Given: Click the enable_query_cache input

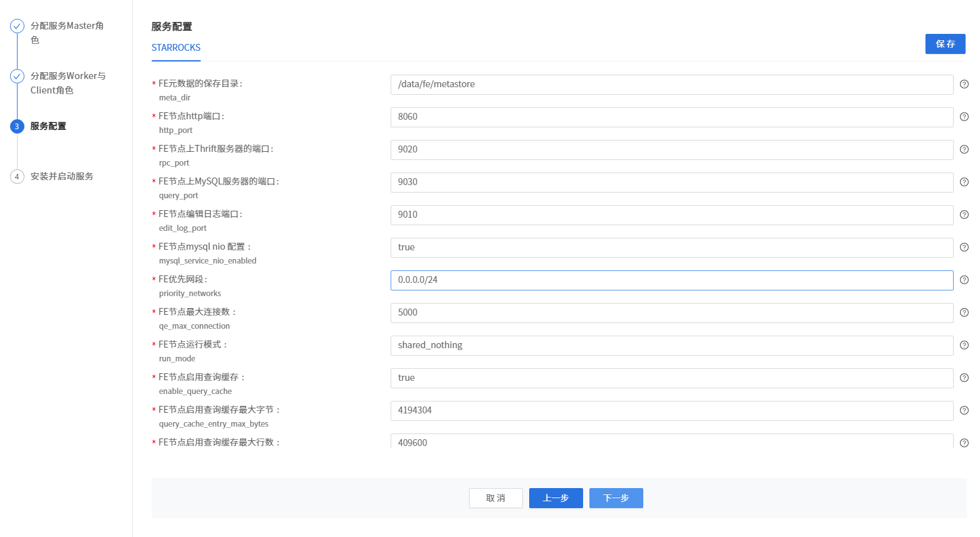Looking at the screenshot, I should [x=672, y=378].
